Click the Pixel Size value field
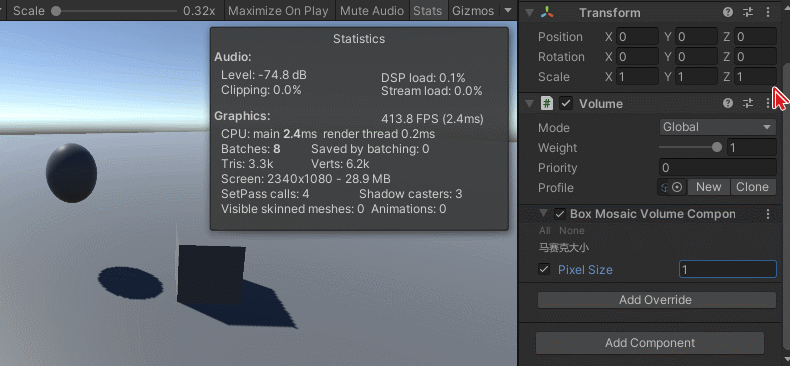 click(x=728, y=269)
